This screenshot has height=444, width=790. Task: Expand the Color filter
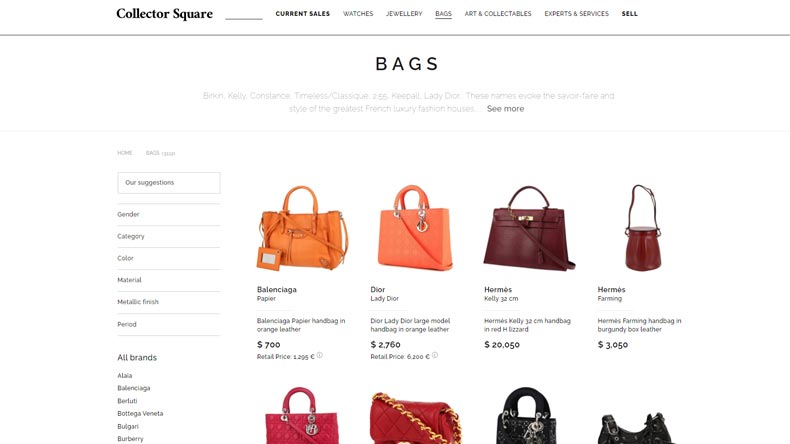(169, 258)
